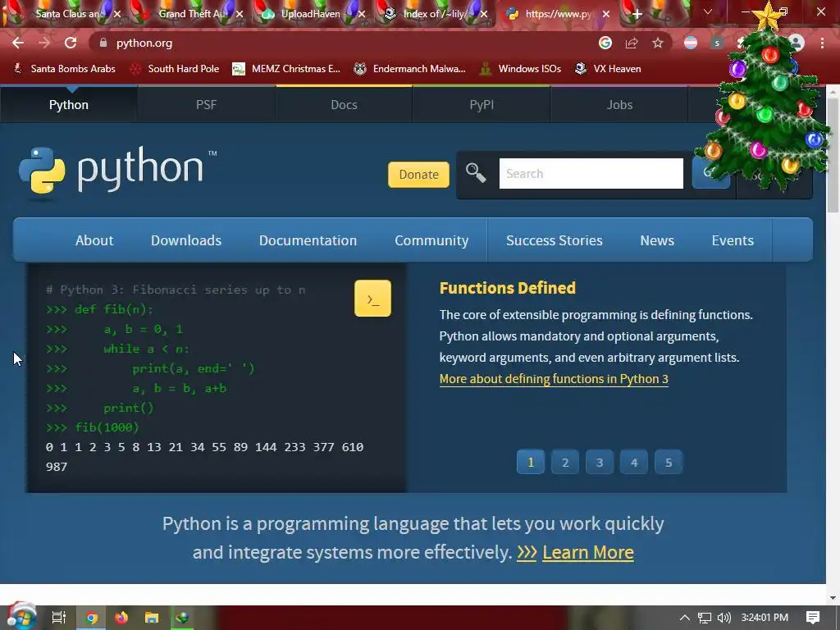The height and width of the screenshot is (630, 840).
Task: Click the scrollbar down arrow
Action: [x=833, y=598]
